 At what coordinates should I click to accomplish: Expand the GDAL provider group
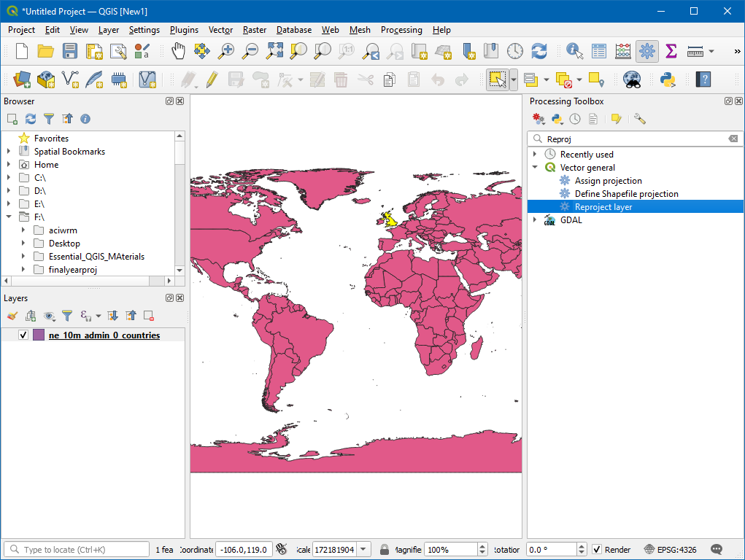[535, 220]
